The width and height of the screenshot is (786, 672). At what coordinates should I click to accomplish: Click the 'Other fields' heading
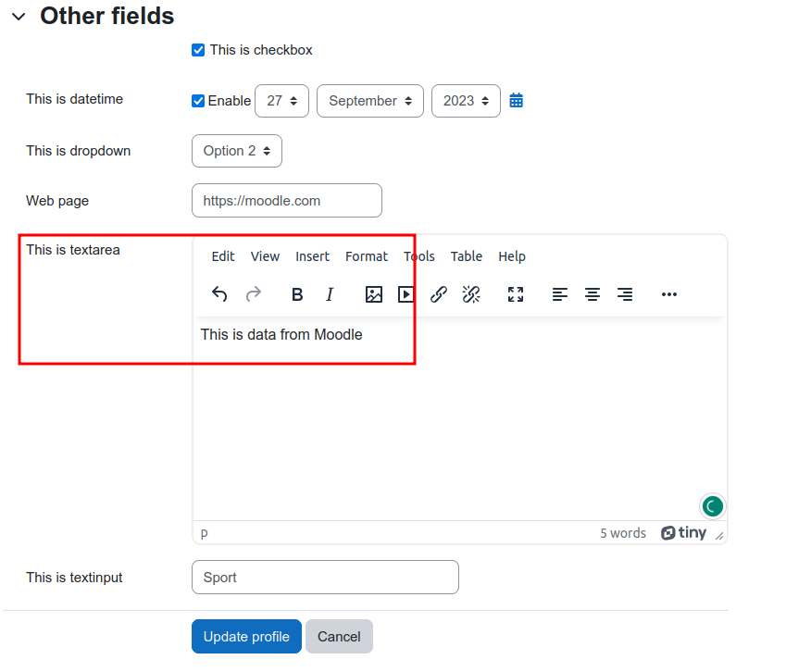106,16
